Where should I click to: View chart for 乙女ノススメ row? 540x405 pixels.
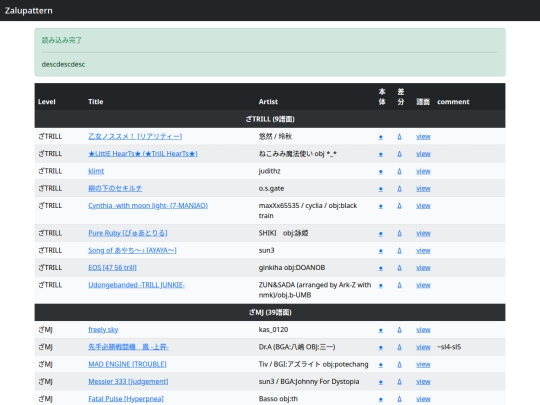(x=423, y=136)
